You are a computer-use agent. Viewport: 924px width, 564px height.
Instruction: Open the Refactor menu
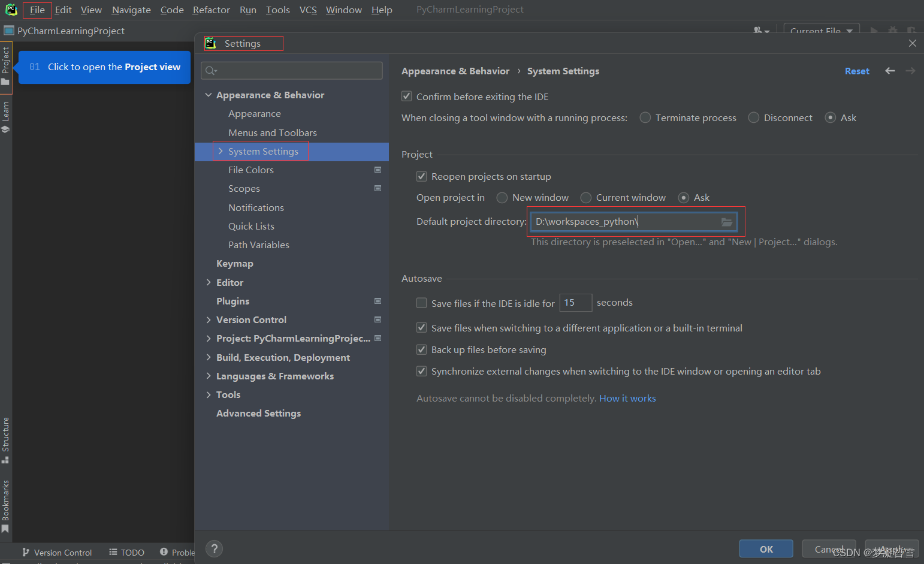click(x=211, y=10)
